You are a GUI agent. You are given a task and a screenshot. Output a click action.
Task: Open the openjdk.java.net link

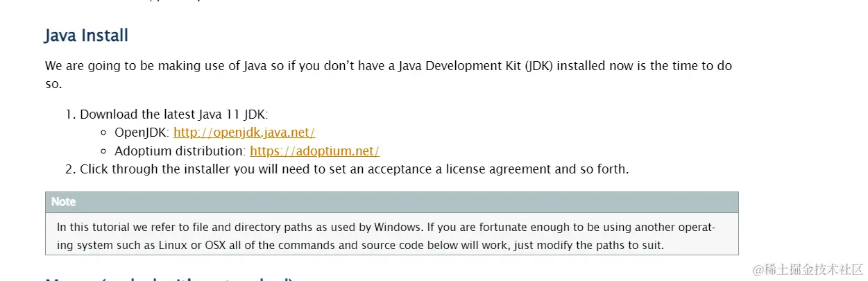[244, 133]
